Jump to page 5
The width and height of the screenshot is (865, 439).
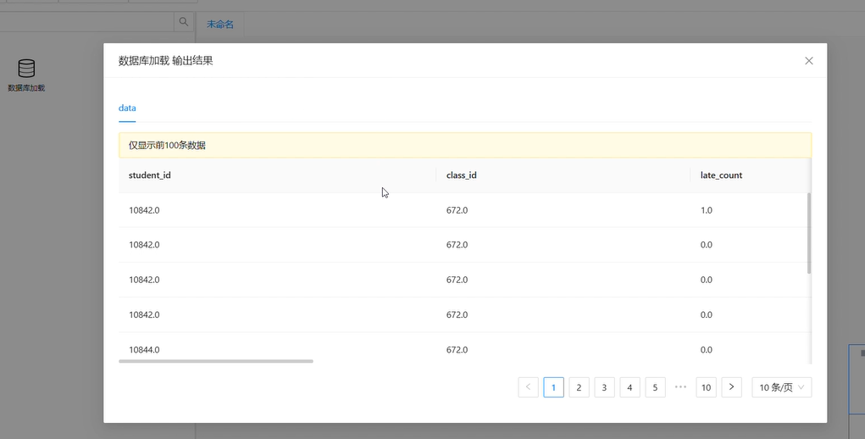[655, 387]
